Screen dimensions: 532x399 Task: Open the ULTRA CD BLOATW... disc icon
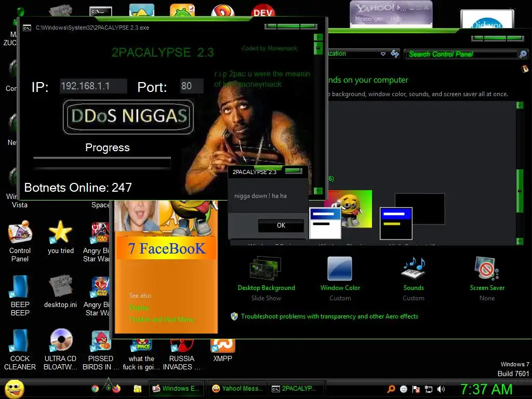tap(60, 350)
